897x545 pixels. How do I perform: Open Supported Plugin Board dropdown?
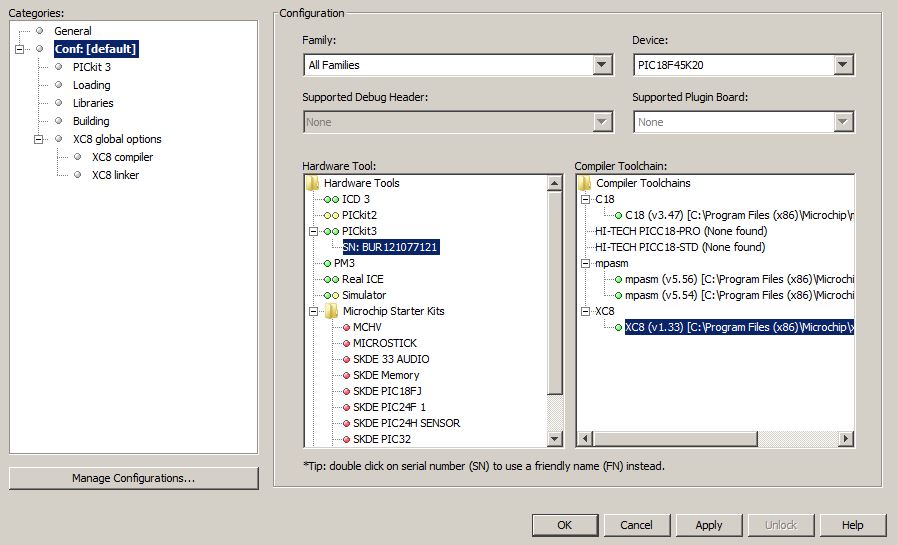coord(843,122)
